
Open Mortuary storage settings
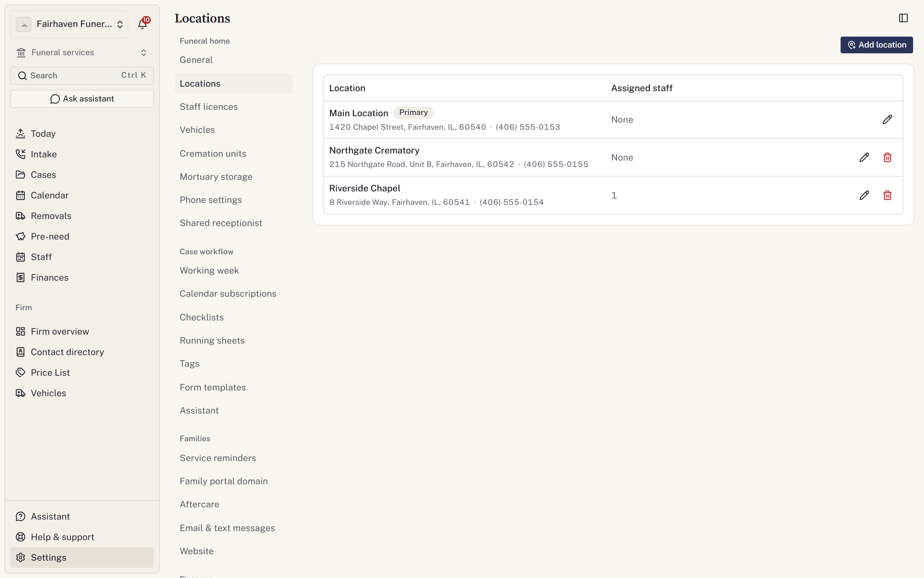coord(233,177)
